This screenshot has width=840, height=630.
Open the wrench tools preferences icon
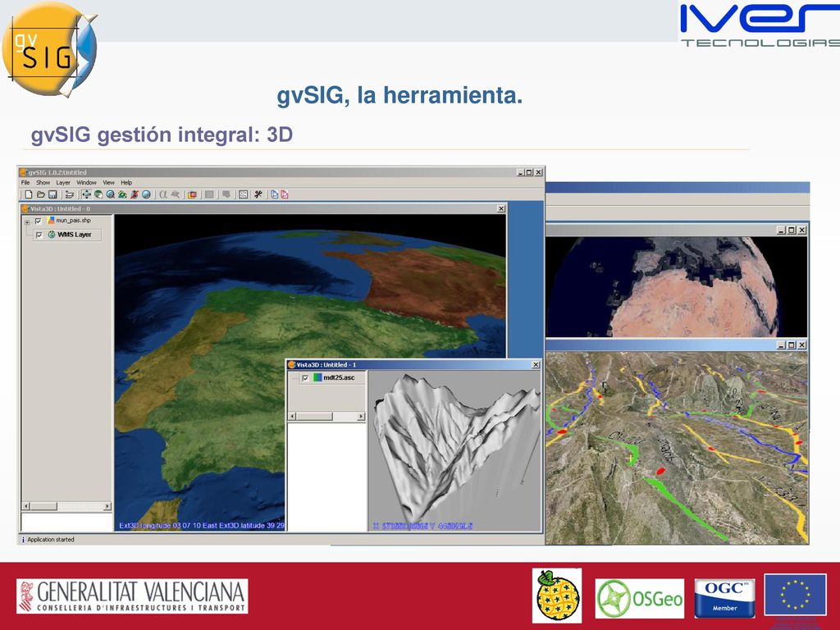pos(258,194)
